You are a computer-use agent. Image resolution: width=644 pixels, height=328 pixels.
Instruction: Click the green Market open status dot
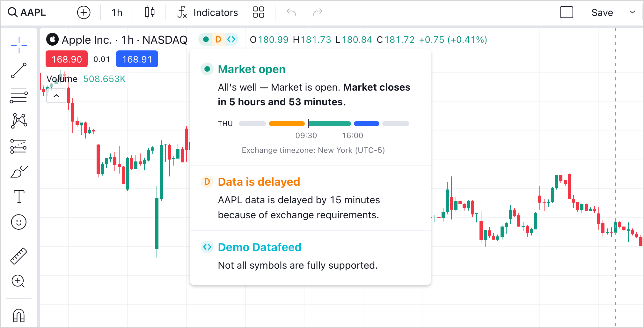[207, 69]
